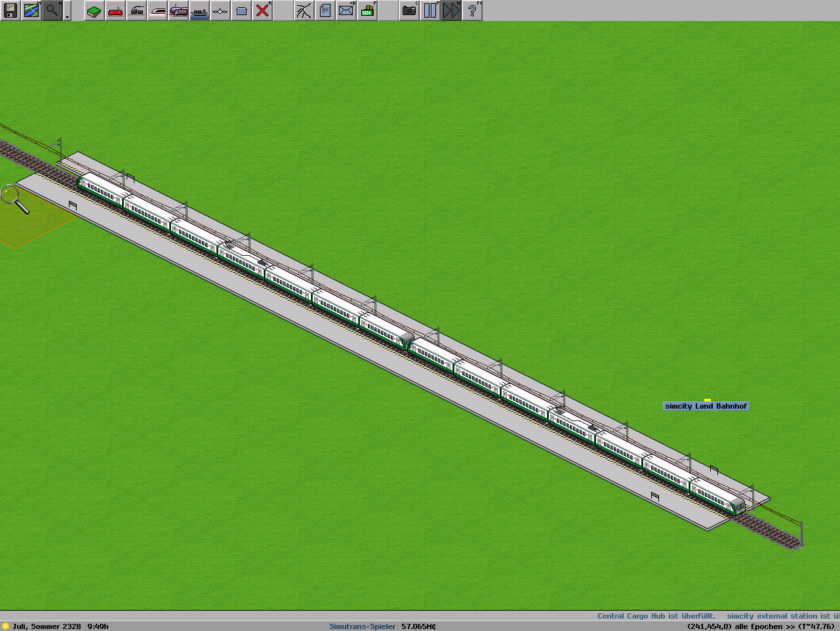This screenshot has width=840, height=631.
Task: Open the high-speed maglev train tools
Action: (157, 10)
